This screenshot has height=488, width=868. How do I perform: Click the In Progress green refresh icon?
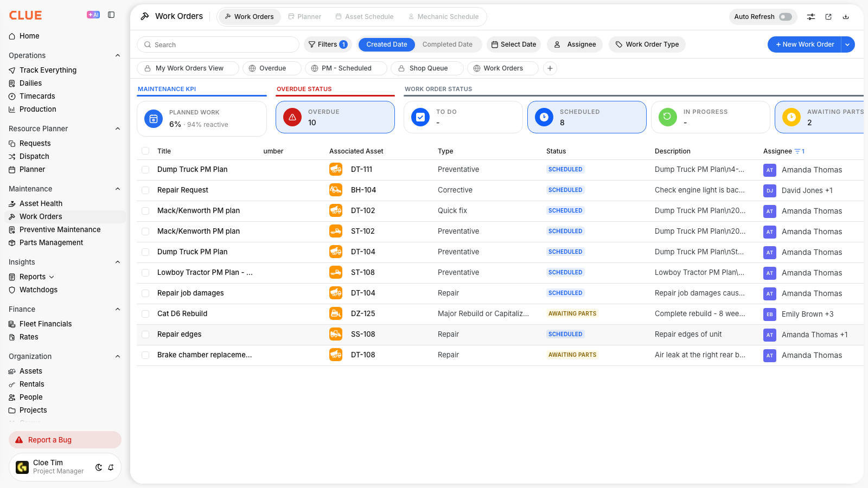tap(668, 117)
